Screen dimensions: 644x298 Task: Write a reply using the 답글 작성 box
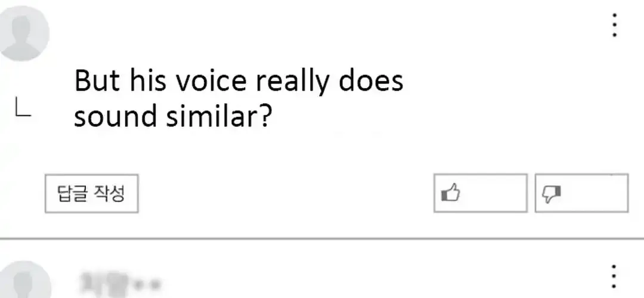coord(91,193)
